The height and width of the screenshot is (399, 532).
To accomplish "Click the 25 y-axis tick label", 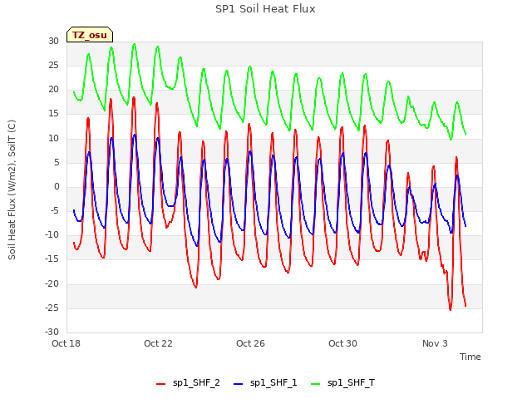I will (x=53, y=65).
